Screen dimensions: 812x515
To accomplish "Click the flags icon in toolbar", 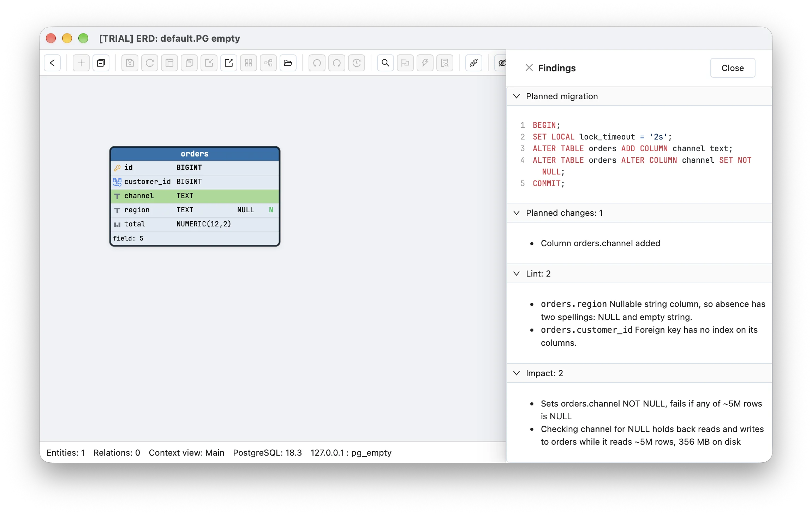I will coord(405,63).
